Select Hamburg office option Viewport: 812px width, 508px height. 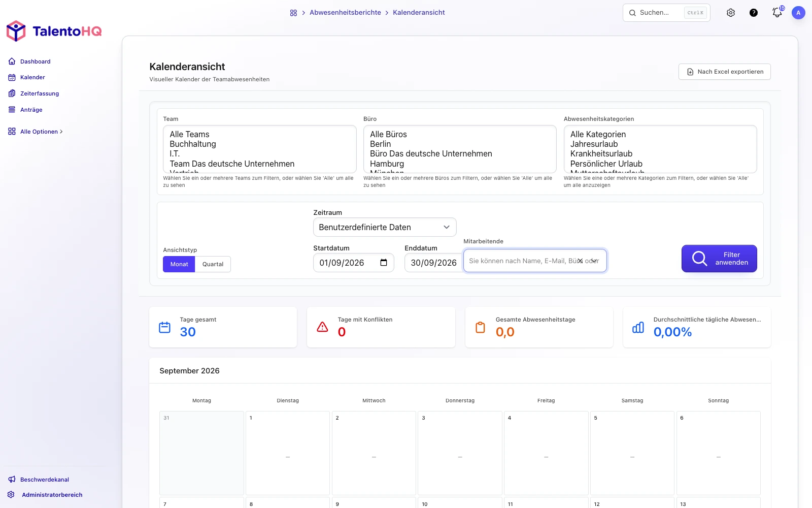click(387, 164)
